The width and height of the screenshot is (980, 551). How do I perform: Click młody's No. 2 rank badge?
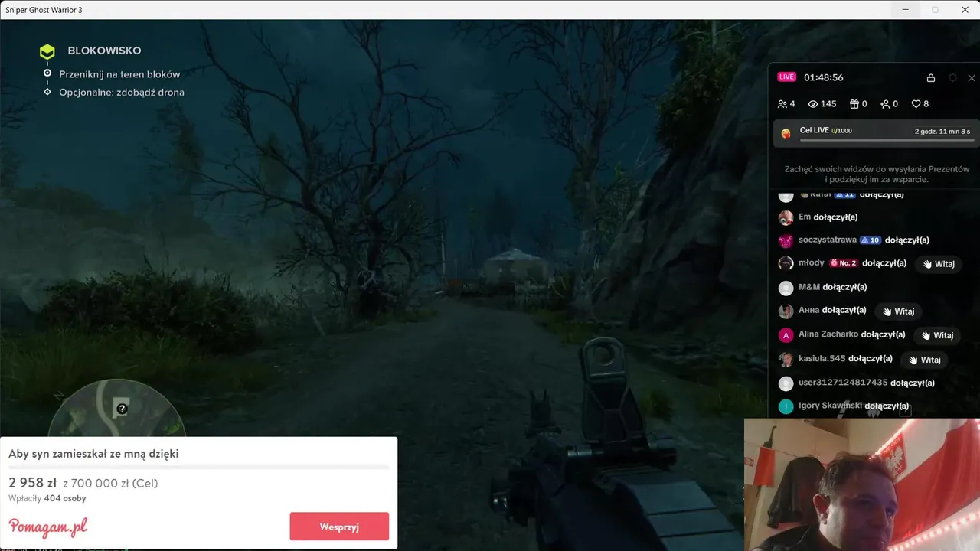[x=843, y=263]
